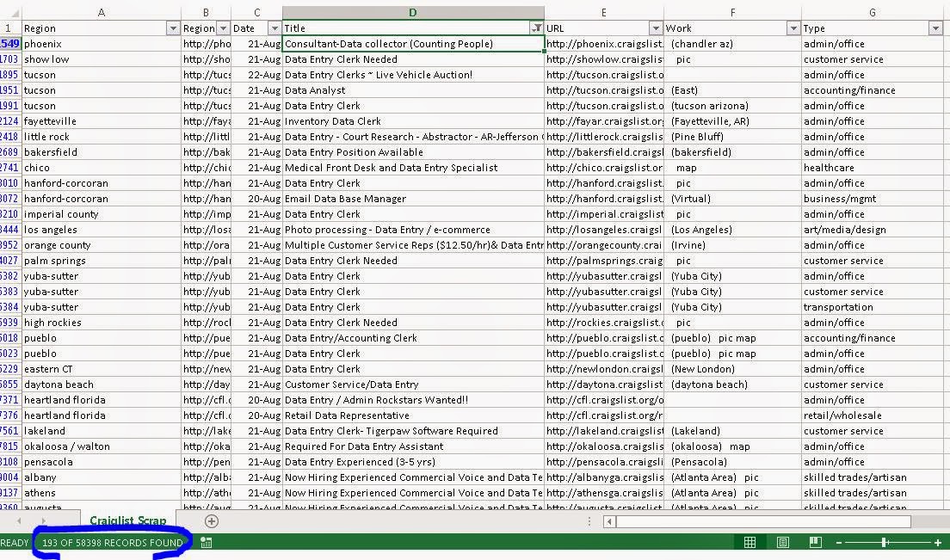Switch to Normal view icon

click(x=750, y=543)
